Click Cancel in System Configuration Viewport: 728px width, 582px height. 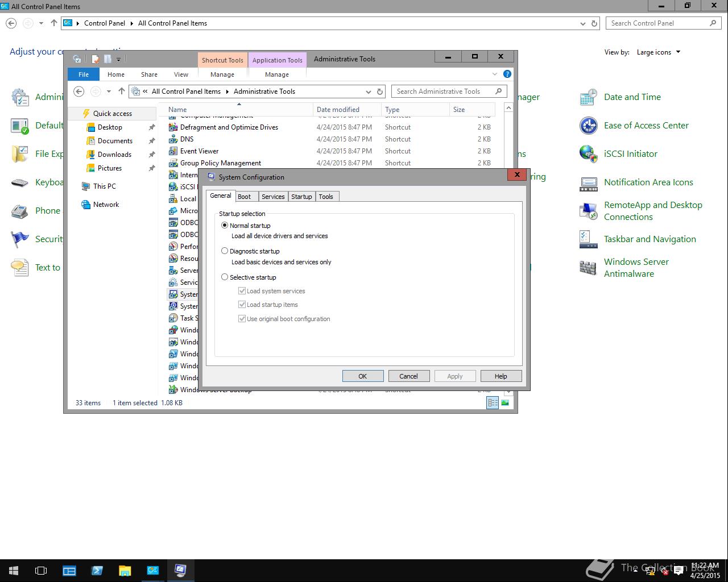(408, 376)
